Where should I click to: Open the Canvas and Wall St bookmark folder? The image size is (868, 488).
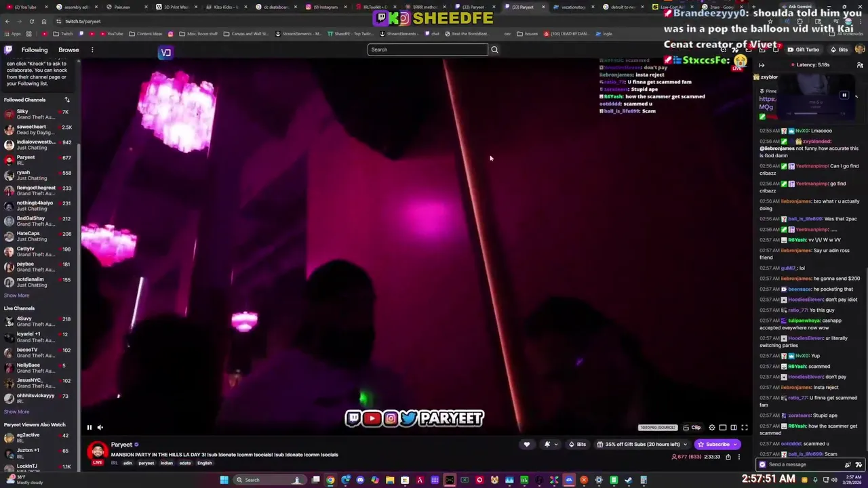pos(245,34)
